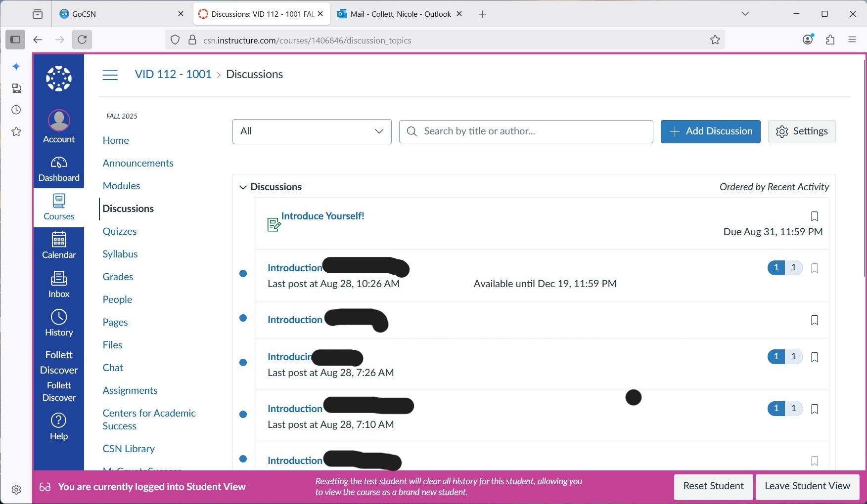Open the Extensions puzzle icon

click(x=830, y=40)
